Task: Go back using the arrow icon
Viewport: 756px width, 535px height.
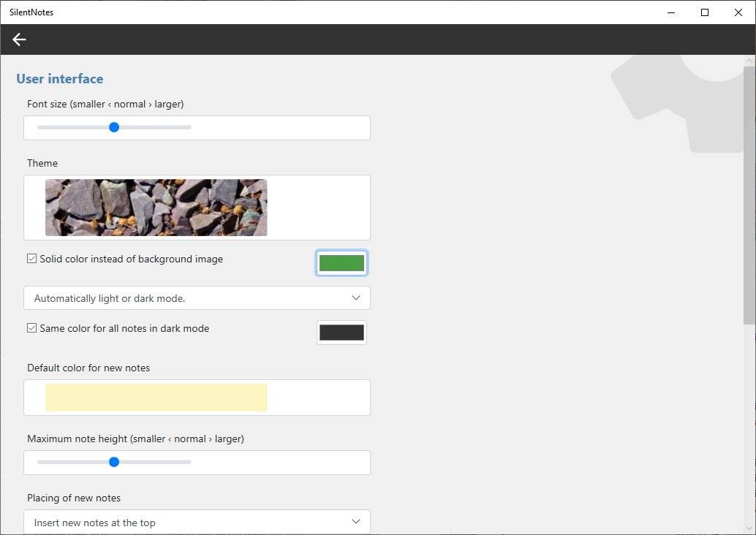Action: pos(19,39)
